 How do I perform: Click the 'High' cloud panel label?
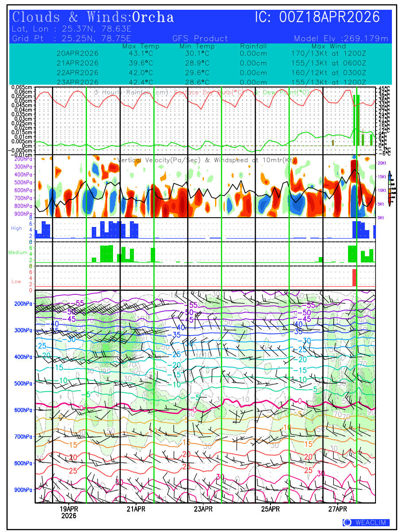(16, 228)
